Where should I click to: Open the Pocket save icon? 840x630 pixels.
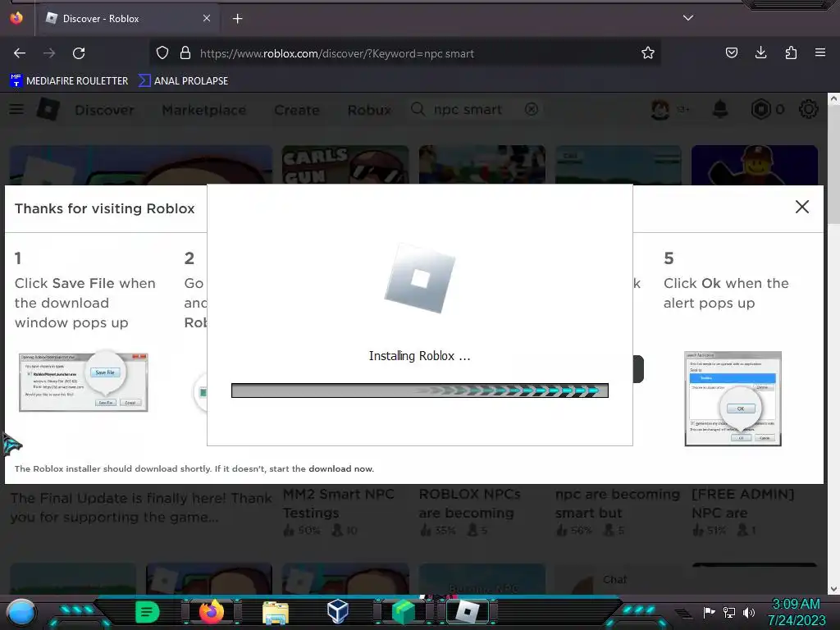pyautogui.click(x=731, y=52)
